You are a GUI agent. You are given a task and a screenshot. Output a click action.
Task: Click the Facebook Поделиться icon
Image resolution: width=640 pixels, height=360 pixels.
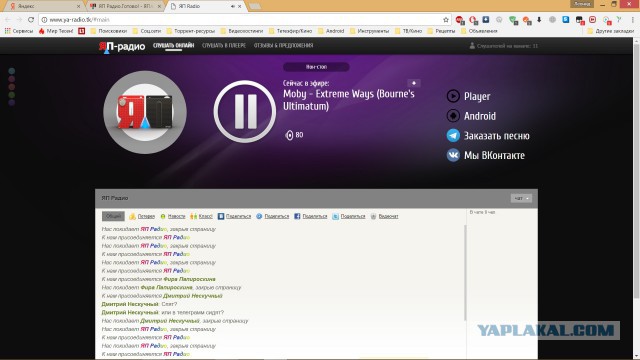coord(297,216)
